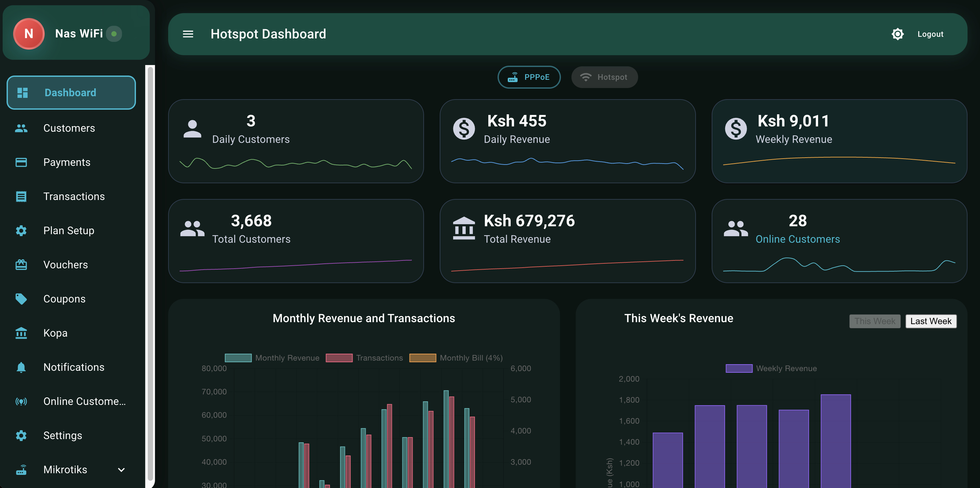Switch to Hotspot mode toggle
The height and width of the screenshot is (488, 980).
pyautogui.click(x=604, y=77)
